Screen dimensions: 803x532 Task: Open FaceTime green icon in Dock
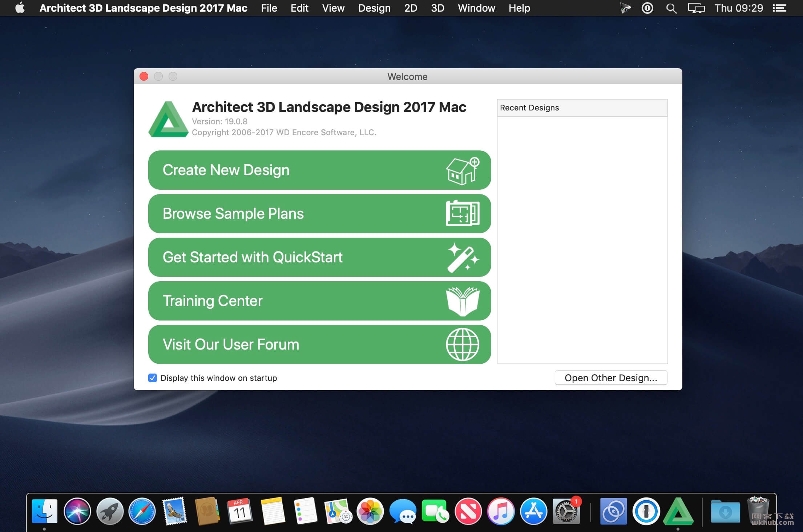pyautogui.click(x=435, y=511)
